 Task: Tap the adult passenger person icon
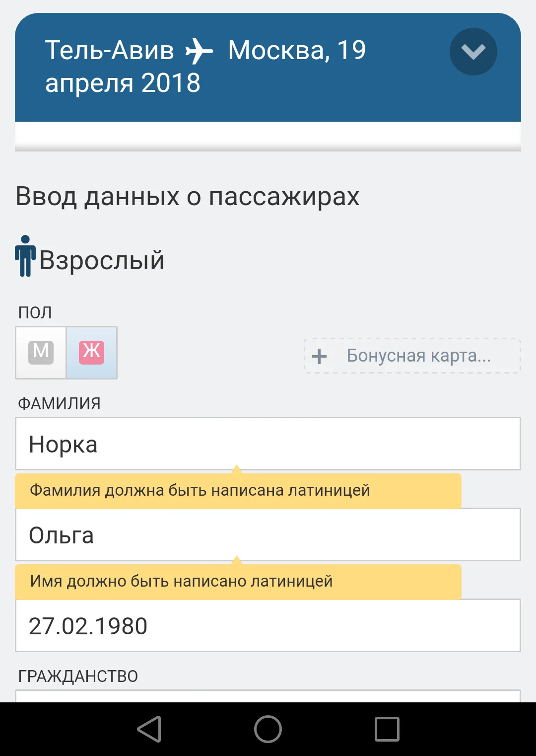click(25, 256)
